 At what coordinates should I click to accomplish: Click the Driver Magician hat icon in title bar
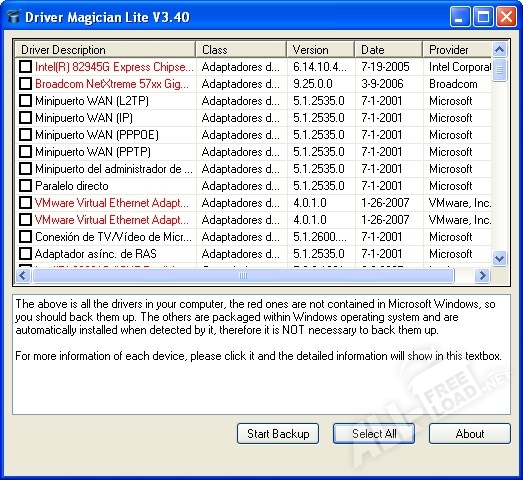click(14, 16)
